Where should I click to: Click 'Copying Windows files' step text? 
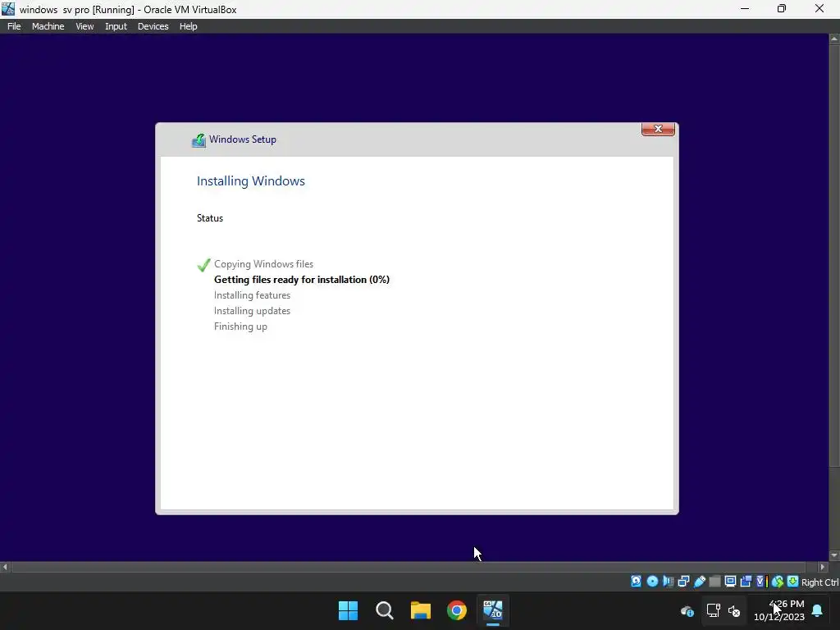point(263,264)
